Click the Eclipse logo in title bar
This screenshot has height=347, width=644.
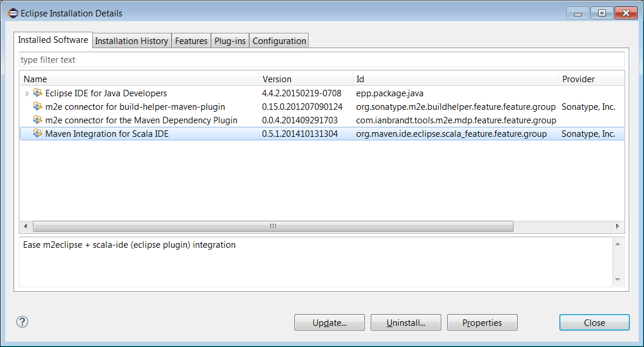(x=13, y=13)
